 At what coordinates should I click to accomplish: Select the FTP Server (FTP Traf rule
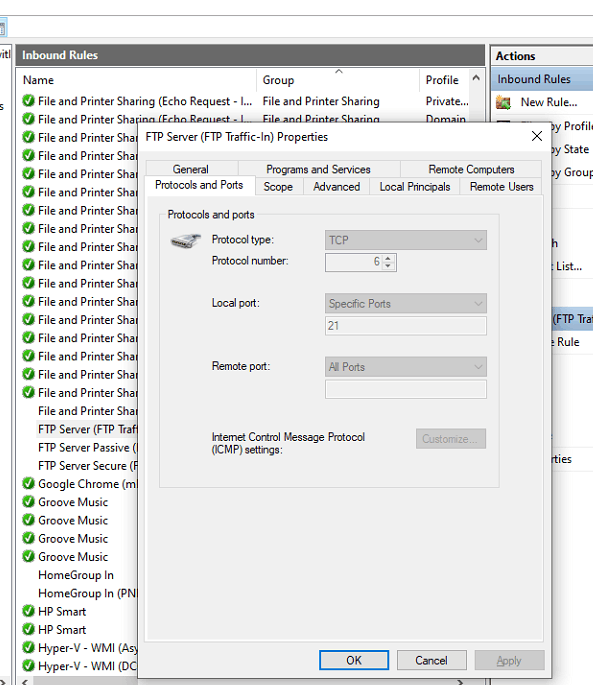(87, 429)
